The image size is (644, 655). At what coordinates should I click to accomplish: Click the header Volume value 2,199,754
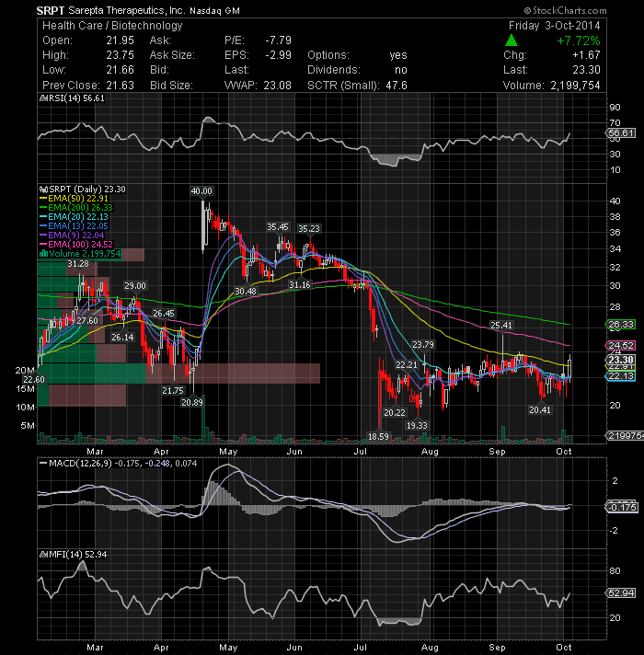575,86
